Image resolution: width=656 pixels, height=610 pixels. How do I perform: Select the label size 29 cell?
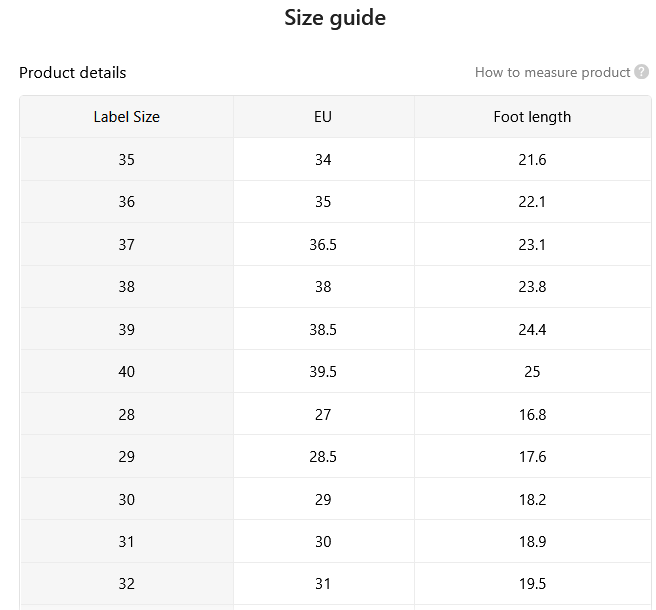click(x=127, y=456)
